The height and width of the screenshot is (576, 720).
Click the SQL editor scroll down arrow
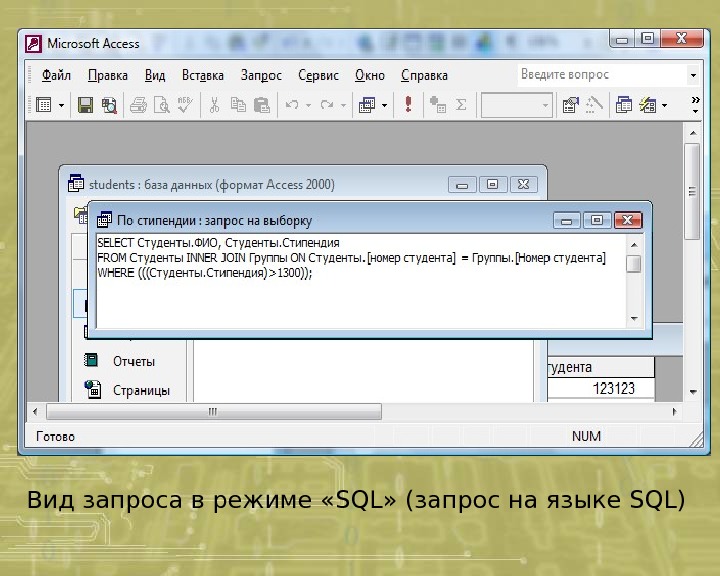tap(634, 318)
